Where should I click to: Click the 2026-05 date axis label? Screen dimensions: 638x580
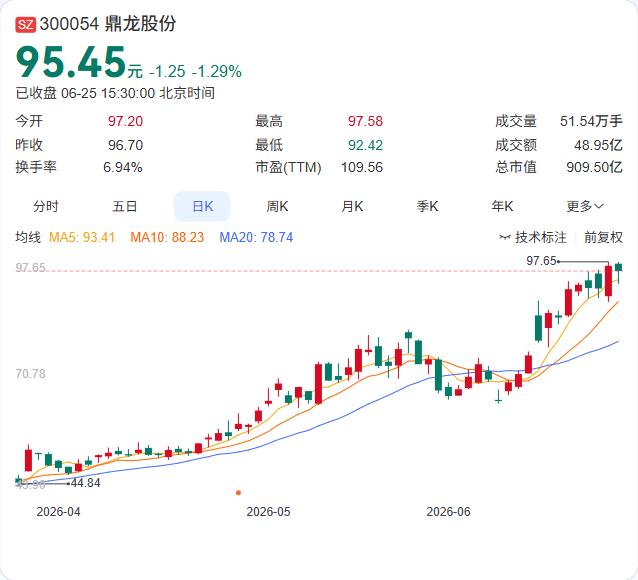269,512
